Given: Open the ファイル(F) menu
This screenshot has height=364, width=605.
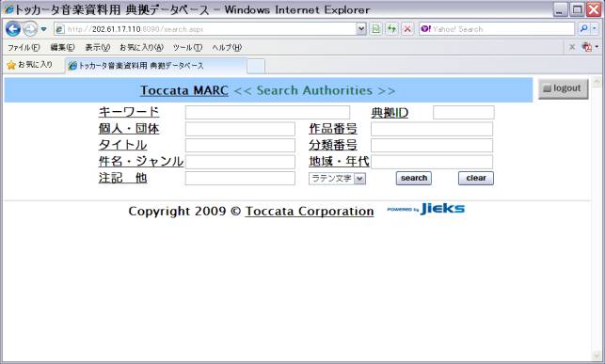Looking at the screenshot, I should tap(24, 47).
